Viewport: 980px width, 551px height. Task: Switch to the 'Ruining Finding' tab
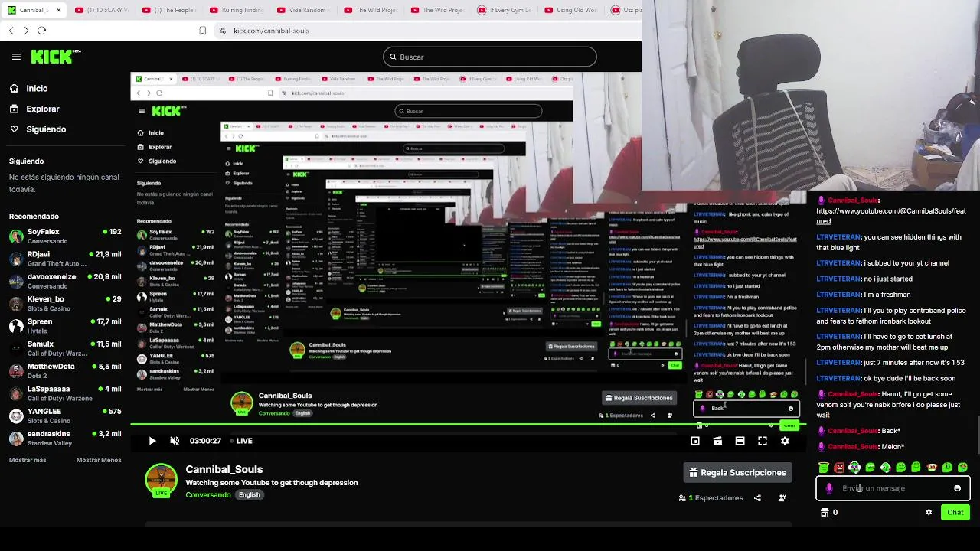point(237,10)
